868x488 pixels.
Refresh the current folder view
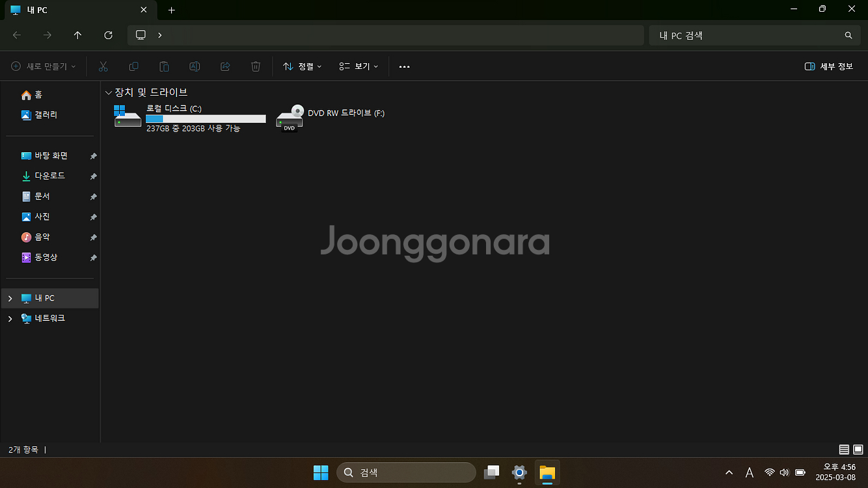coord(108,35)
